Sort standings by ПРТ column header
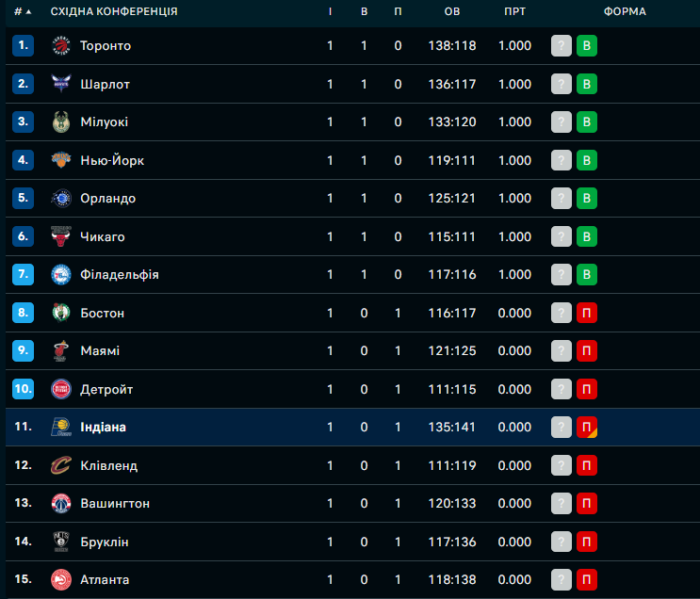The height and width of the screenshot is (599, 700). point(514,11)
